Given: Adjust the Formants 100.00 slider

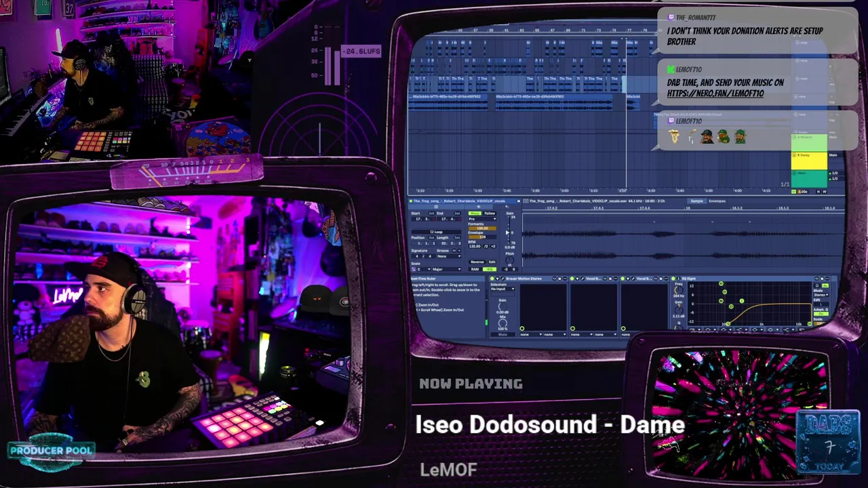Looking at the screenshot, I should tap(482, 228).
